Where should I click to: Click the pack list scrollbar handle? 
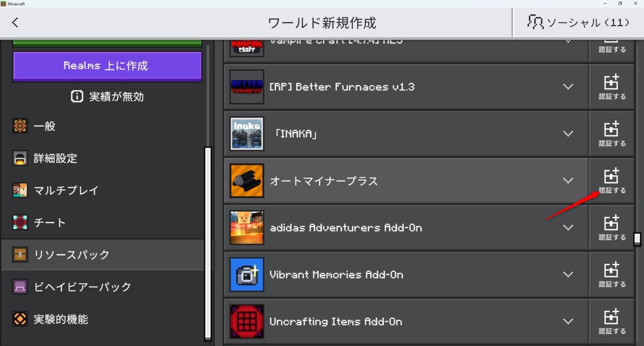click(637, 238)
